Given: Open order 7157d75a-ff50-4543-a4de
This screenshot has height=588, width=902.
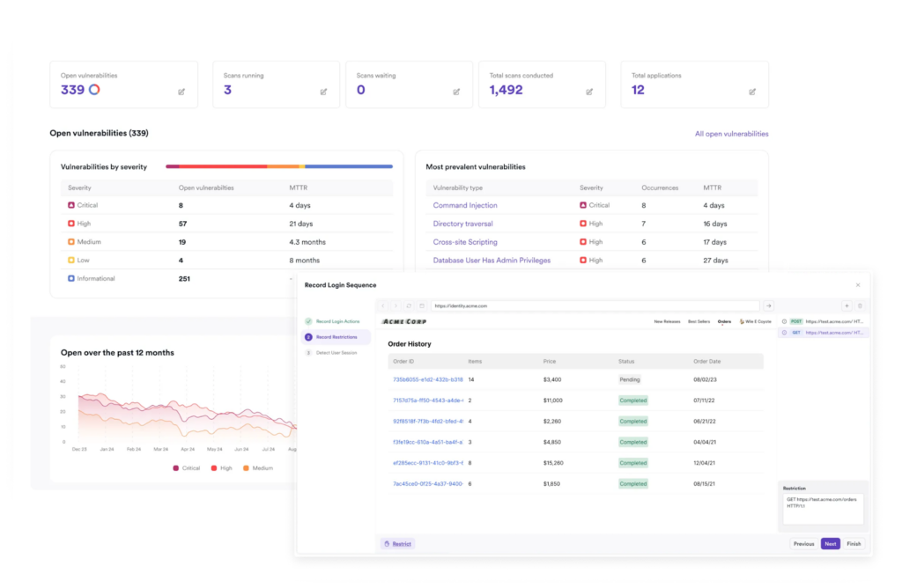Looking at the screenshot, I should click(x=427, y=401).
